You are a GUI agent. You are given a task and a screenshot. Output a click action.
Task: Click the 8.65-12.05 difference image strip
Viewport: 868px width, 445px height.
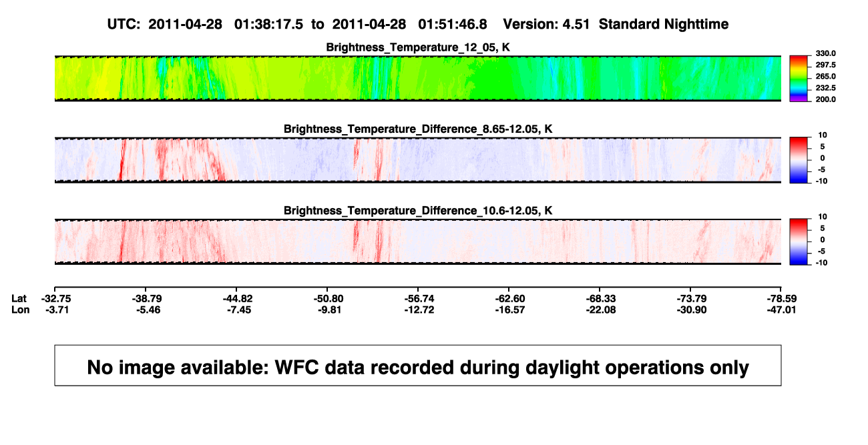pyautogui.click(x=418, y=160)
